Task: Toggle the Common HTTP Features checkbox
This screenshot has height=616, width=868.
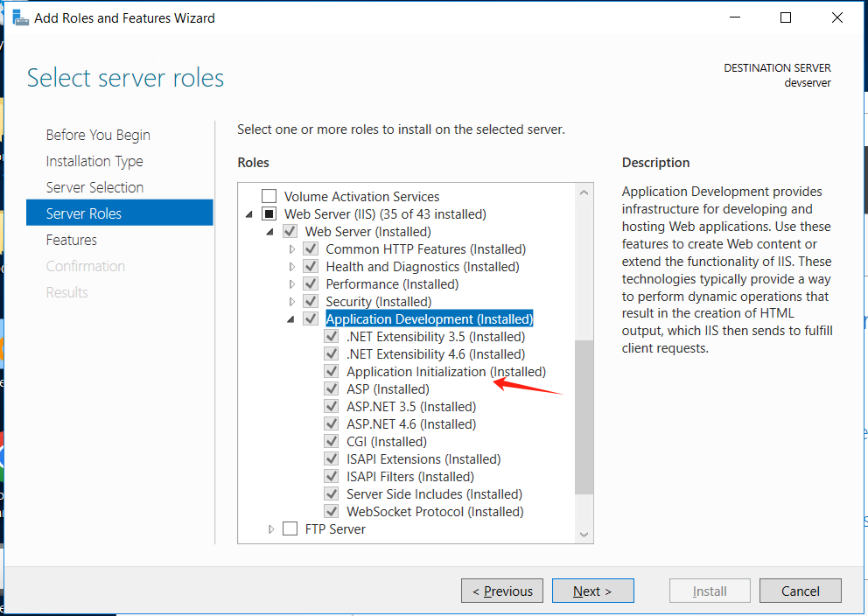Action: [x=311, y=248]
